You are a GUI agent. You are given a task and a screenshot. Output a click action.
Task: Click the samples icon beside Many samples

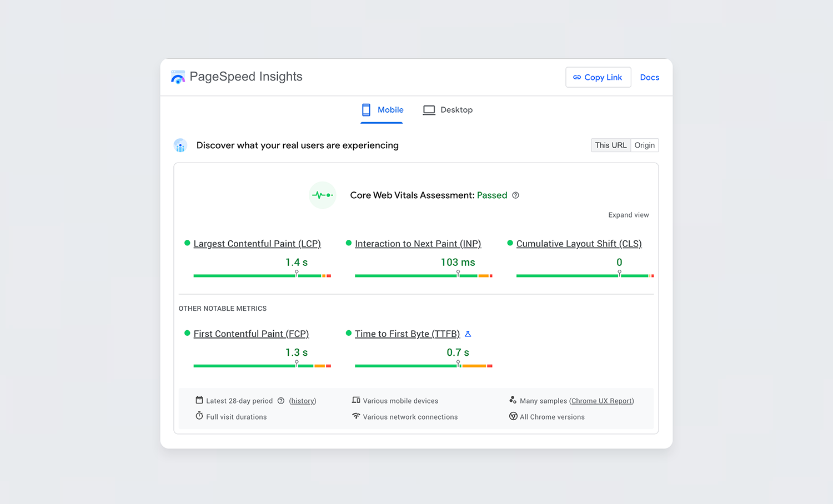[x=513, y=400]
